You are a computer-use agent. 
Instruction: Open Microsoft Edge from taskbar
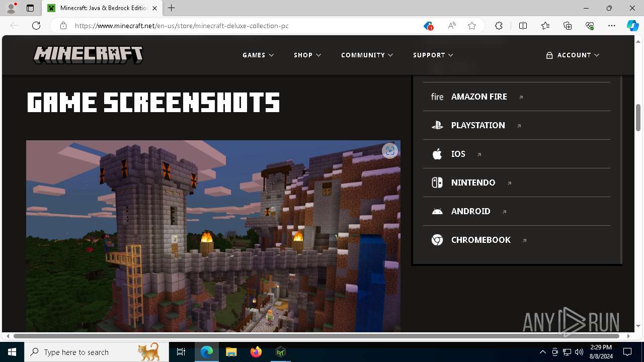point(207,352)
